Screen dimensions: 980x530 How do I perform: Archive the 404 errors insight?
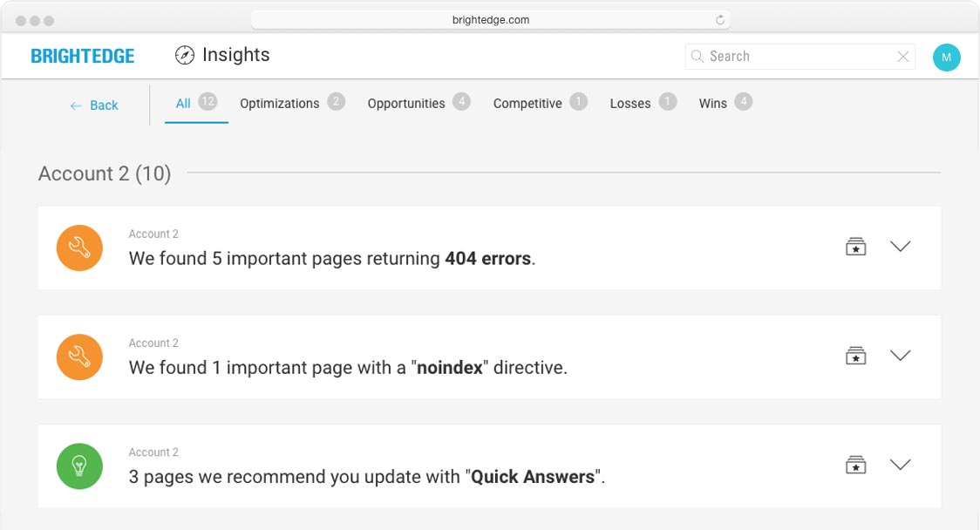coord(856,247)
